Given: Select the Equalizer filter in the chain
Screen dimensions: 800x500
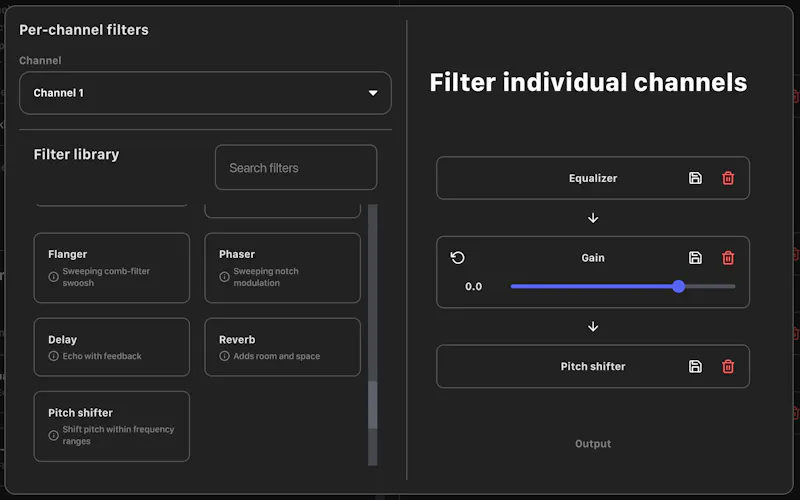Looking at the screenshot, I should pyautogui.click(x=593, y=178).
